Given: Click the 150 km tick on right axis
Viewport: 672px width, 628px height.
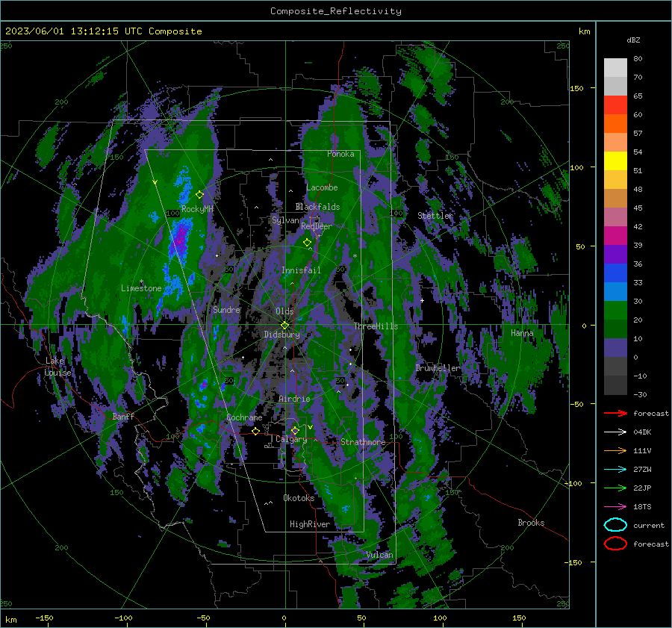Looking at the screenshot, I should click(x=577, y=88).
